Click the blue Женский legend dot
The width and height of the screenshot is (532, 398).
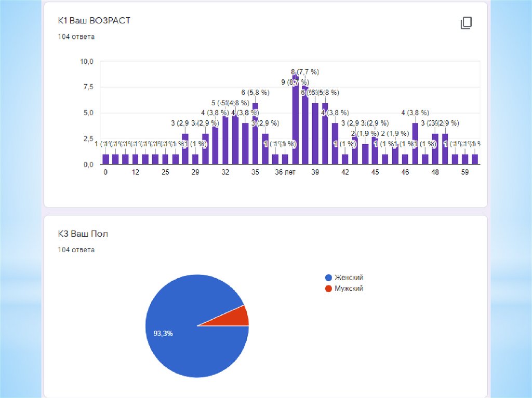pyautogui.click(x=328, y=278)
